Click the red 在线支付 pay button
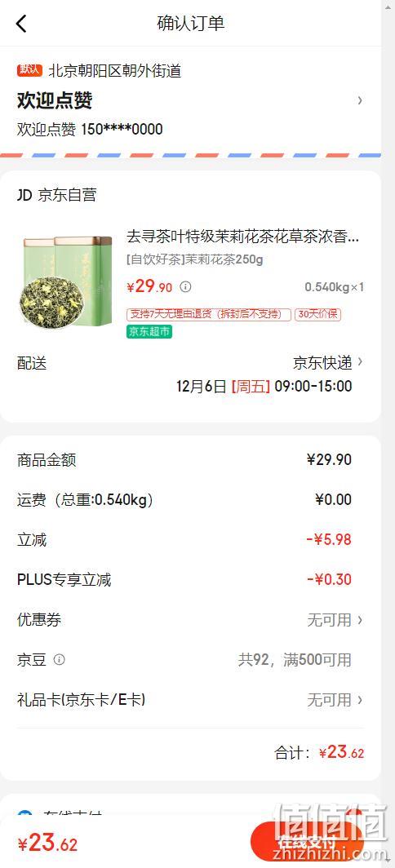 tap(306, 842)
